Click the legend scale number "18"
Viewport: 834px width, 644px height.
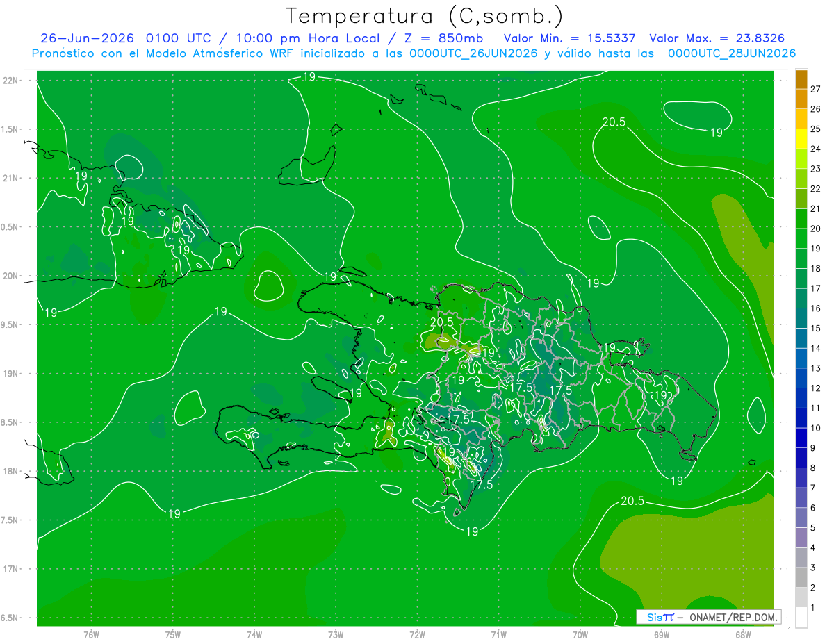point(815,268)
